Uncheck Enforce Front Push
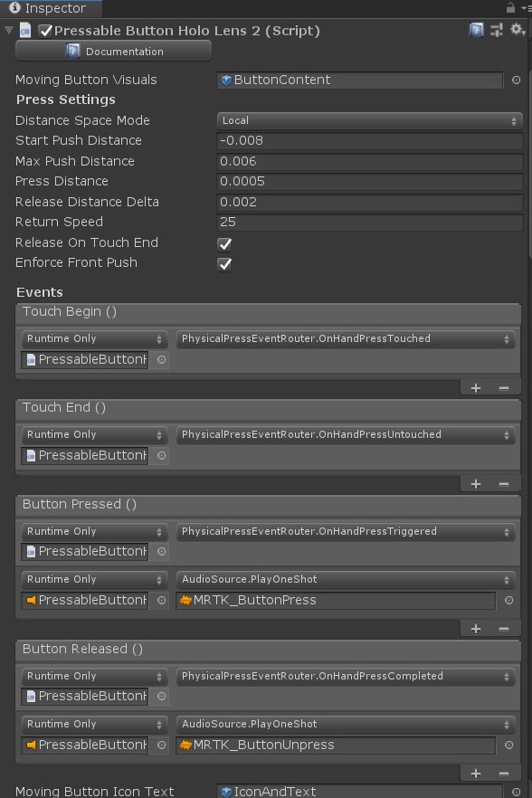The image size is (532, 798). click(224, 264)
